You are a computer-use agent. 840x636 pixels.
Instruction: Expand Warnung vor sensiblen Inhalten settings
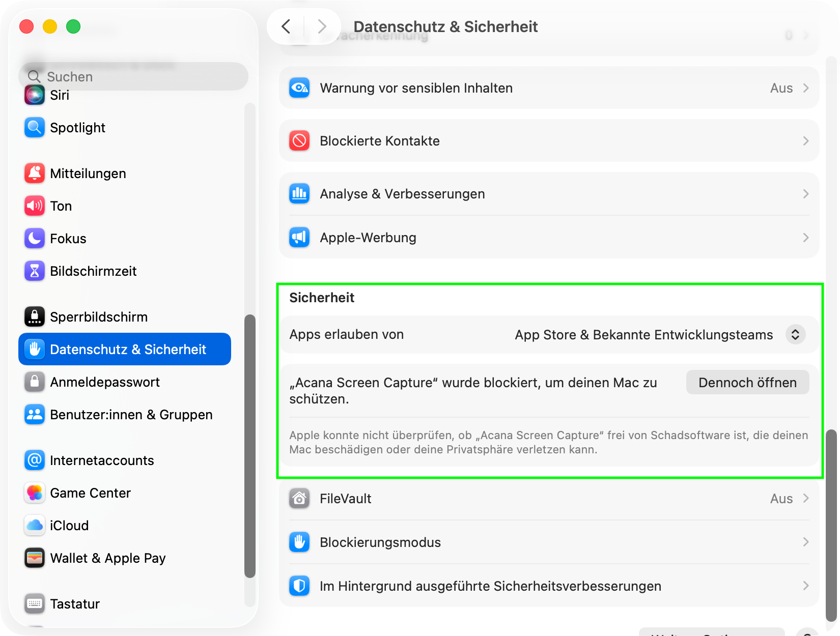click(x=549, y=88)
